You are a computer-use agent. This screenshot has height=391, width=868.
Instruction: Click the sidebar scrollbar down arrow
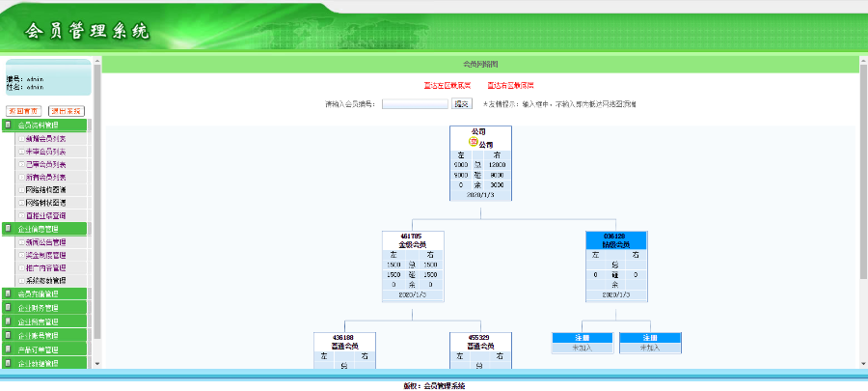(x=97, y=363)
